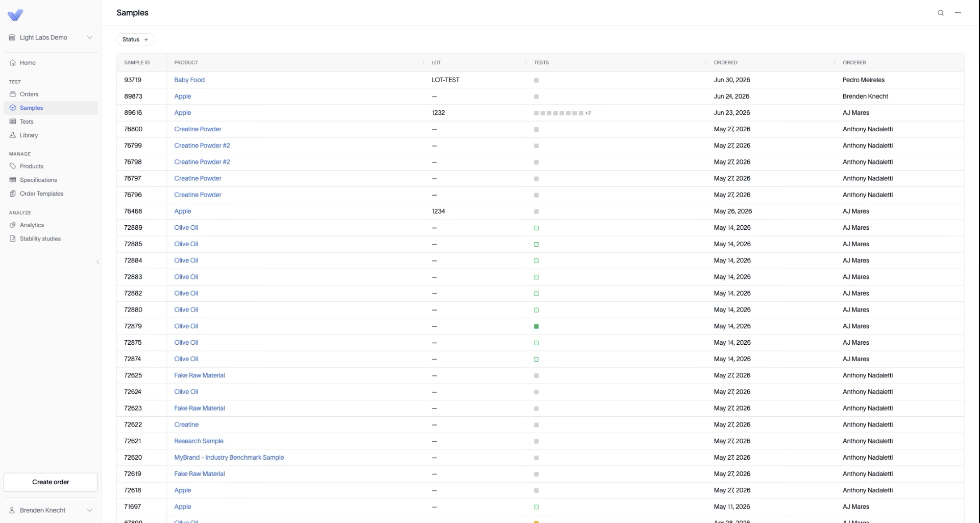
Task: Click the ORDERED column header
Action: pyautogui.click(x=725, y=62)
